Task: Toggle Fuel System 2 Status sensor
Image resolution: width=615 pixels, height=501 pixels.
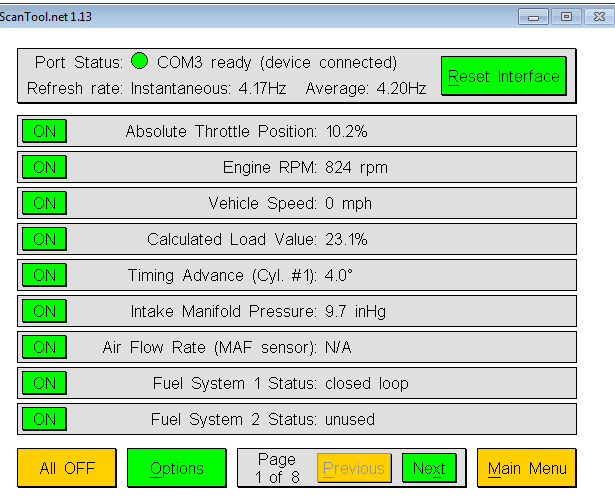Action: click(x=44, y=419)
